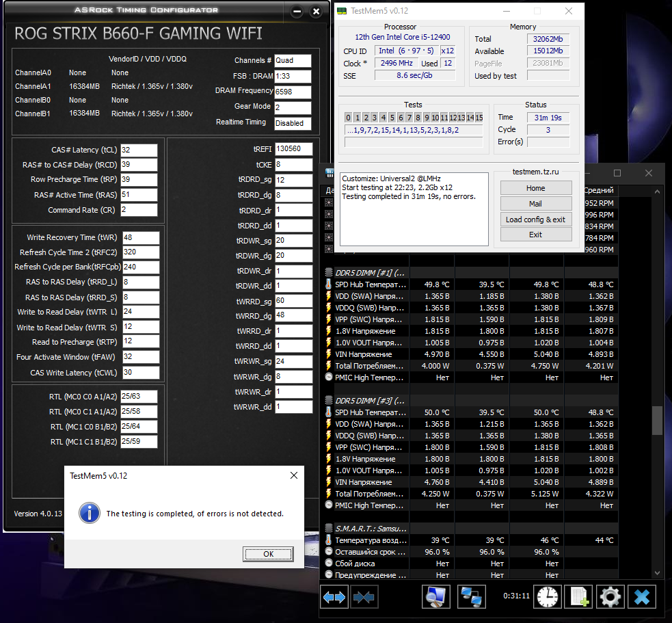Click '31m 19s' time value

548,118
